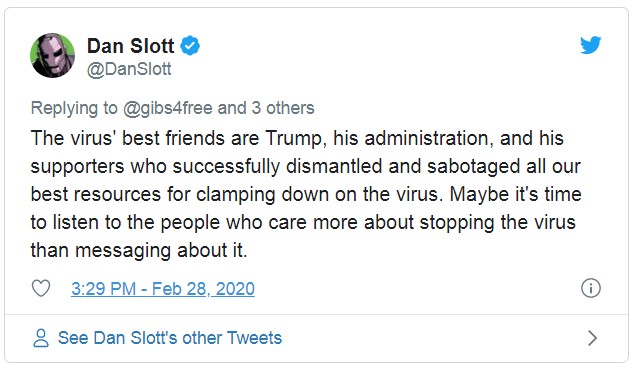Open the tweet info circle icon
The width and height of the screenshot is (639, 368).
point(591,288)
